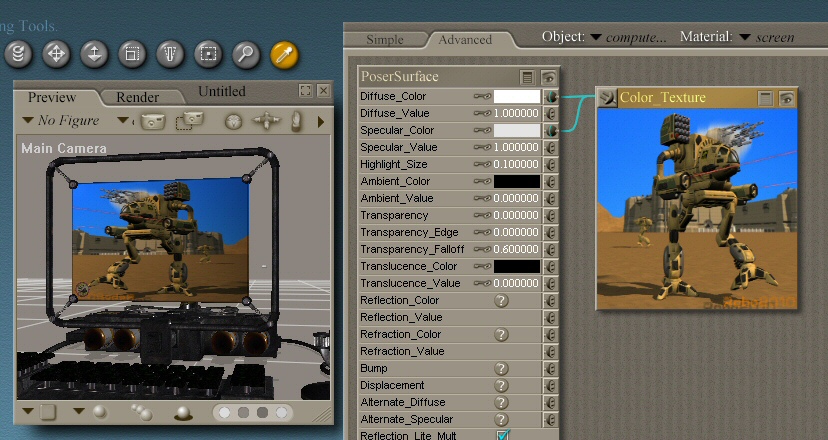This screenshot has height=440, width=828.
Task: Click the fullscreen toggle on Untitled window
Action: (305, 91)
